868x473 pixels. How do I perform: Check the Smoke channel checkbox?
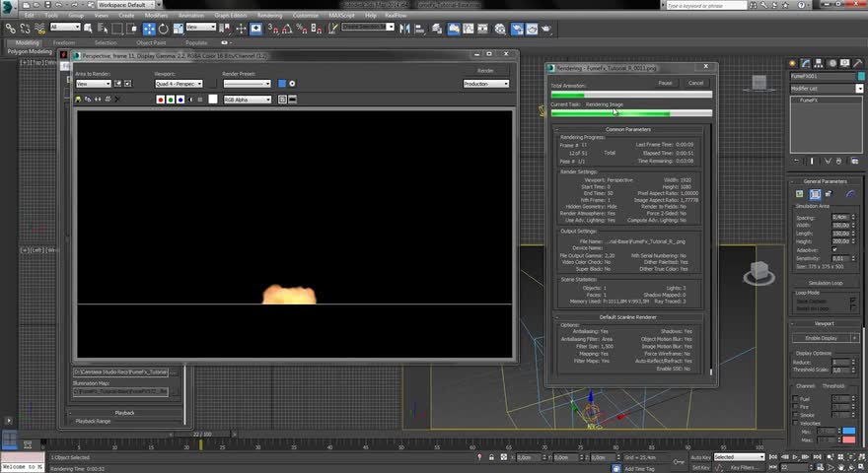(x=795, y=415)
